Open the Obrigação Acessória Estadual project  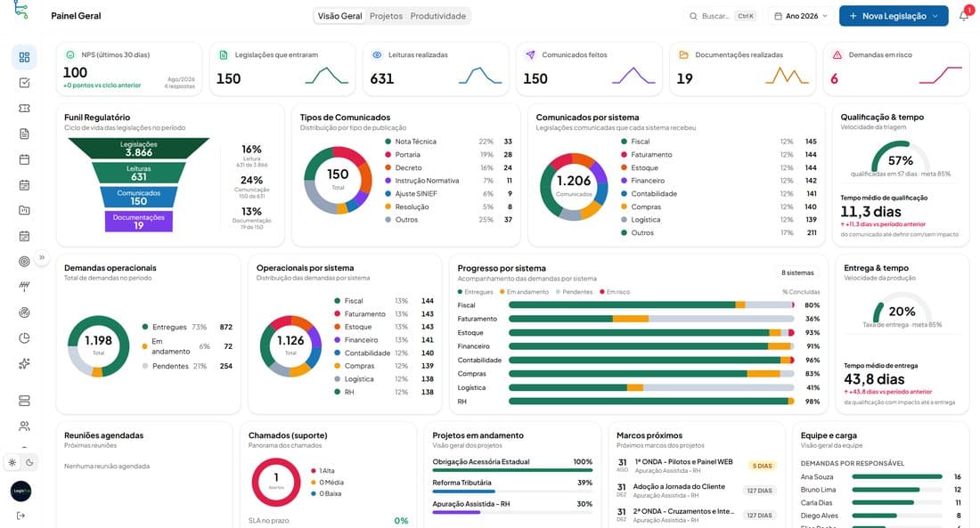[x=512, y=465]
